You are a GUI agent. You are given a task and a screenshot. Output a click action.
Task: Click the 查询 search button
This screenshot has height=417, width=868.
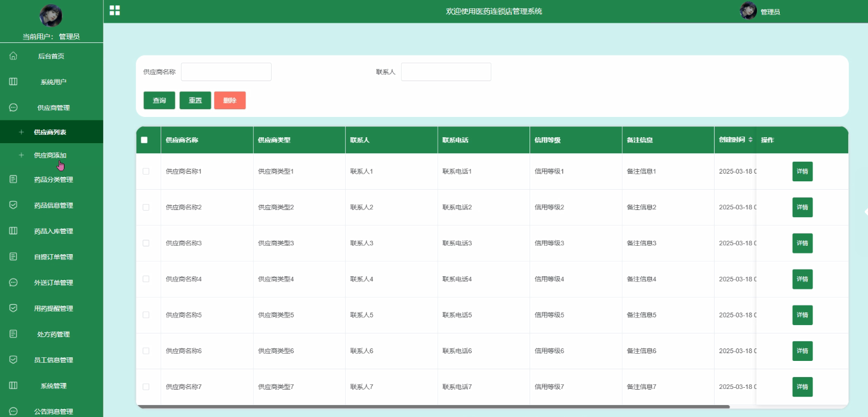pos(159,100)
